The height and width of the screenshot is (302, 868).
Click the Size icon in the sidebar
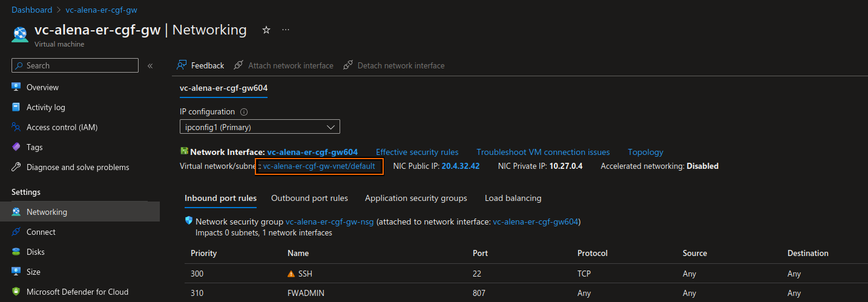16,272
